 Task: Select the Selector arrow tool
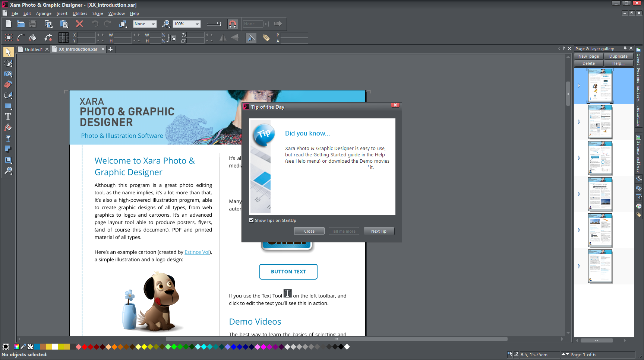pyautogui.click(x=8, y=52)
